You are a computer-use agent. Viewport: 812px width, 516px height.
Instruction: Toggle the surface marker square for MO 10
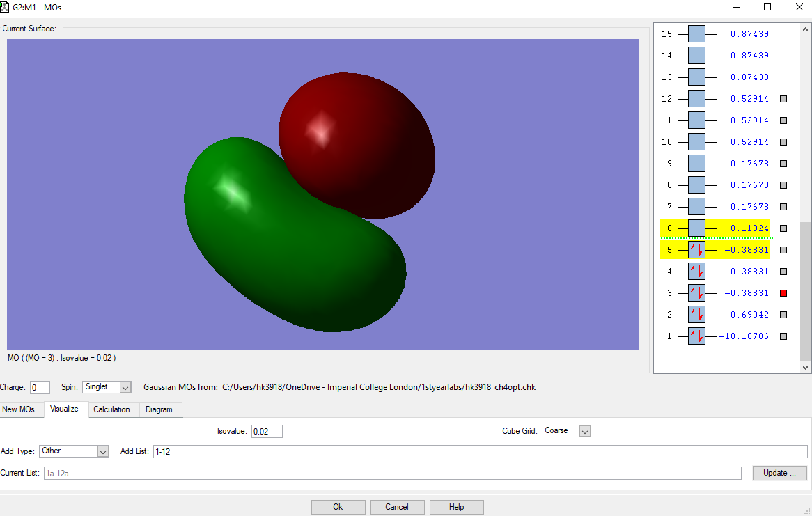click(x=783, y=142)
